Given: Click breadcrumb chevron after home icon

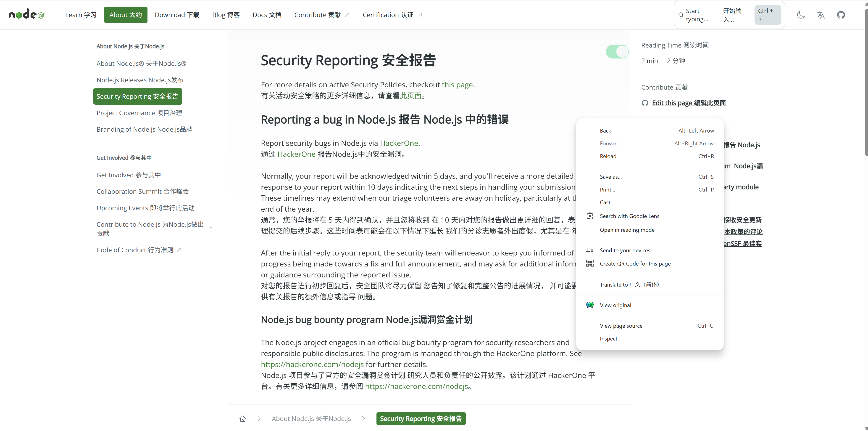Looking at the screenshot, I should 259,418.
